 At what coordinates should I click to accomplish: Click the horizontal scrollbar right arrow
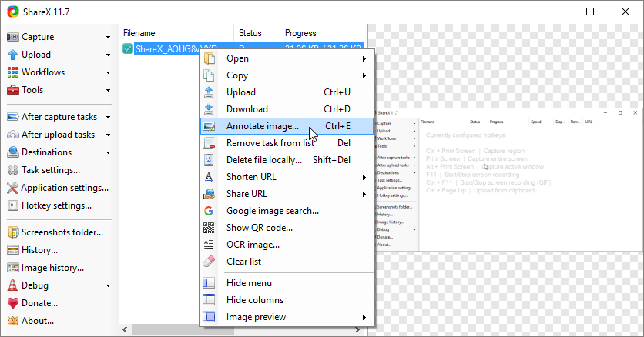point(357,329)
